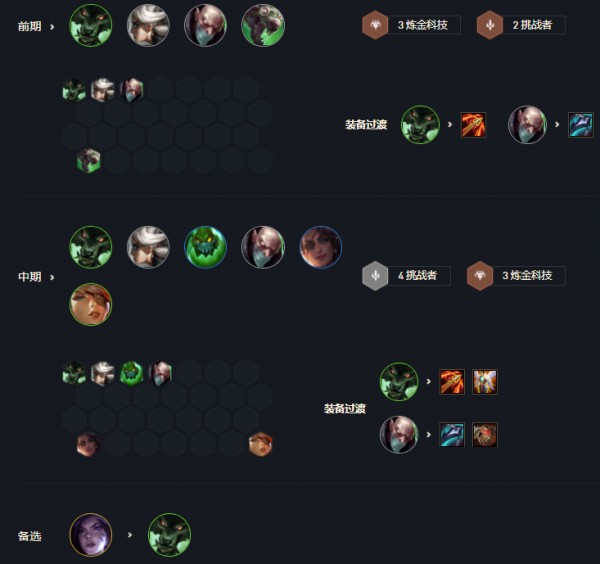
Task: Click the Warwick hex on 前期 board
Action: point(74,90)
